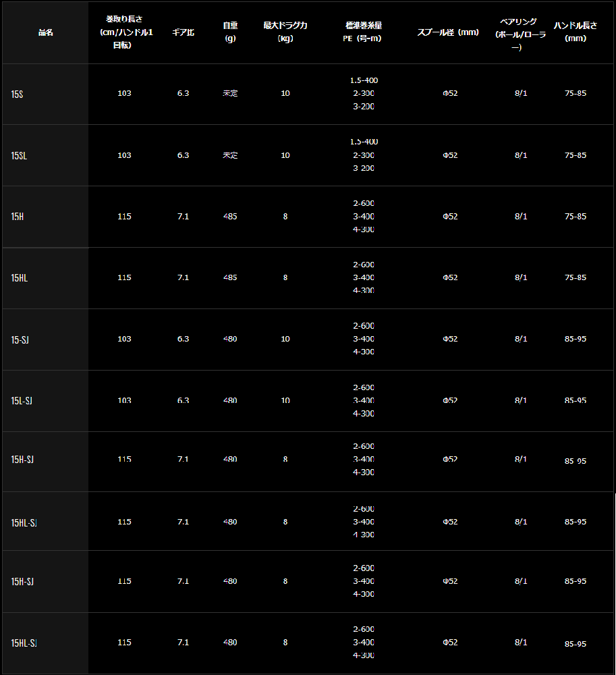Click the 6.3 gear ratio for 15-SJ
Image resolution: width=616 pixels, height=675 pixels.
click(x=184, y=340)
